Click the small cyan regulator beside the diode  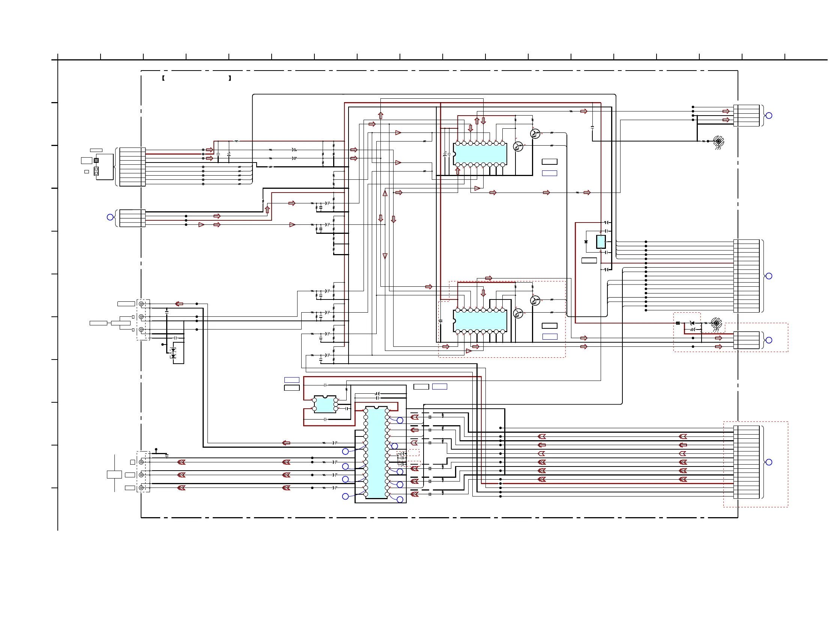pos(601,242)
